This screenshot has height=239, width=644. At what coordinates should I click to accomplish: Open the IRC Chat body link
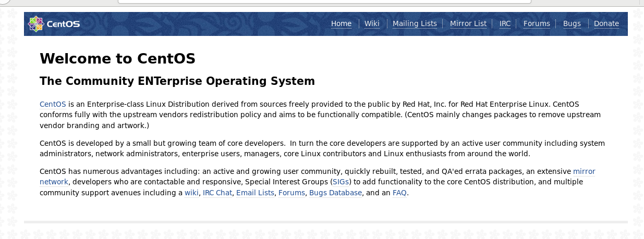pyautogui.click(x=217, y=193)
